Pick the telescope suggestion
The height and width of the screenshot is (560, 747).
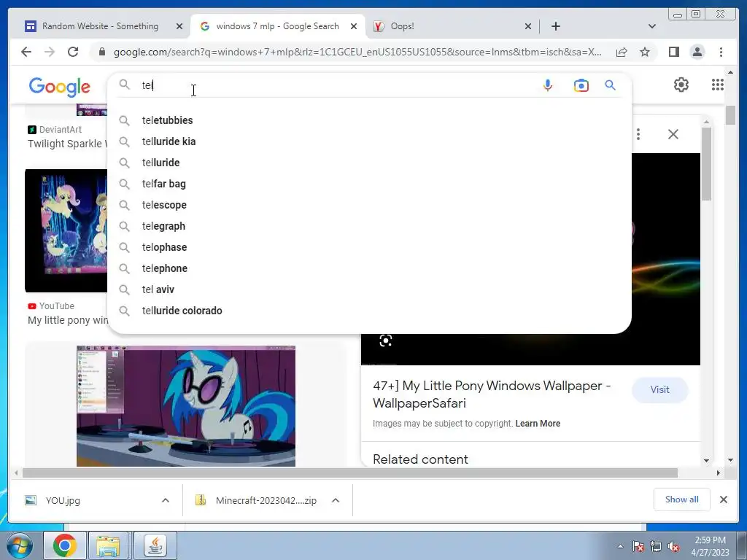coord(369,205)
